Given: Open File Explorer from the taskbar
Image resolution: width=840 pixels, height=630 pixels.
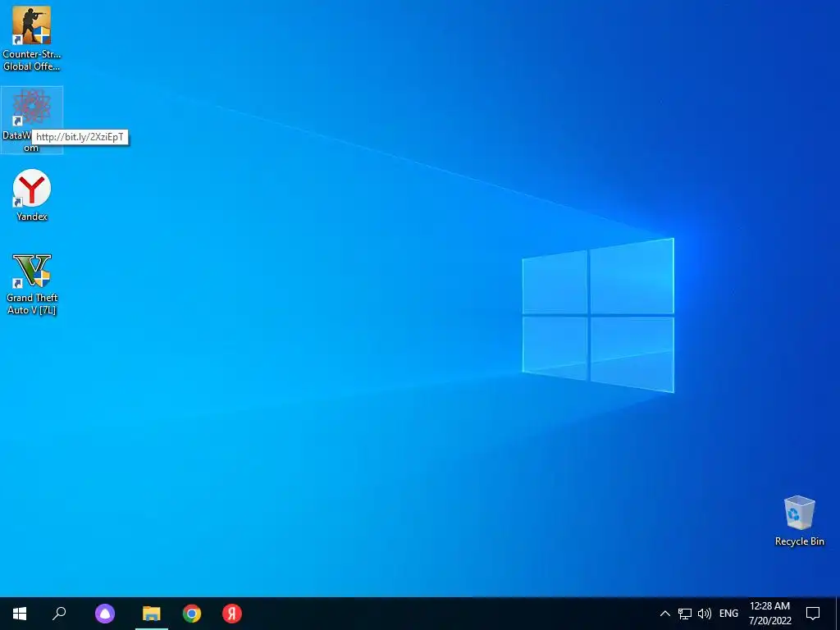Looking at the screenshot, I should [x=152, y=614].
